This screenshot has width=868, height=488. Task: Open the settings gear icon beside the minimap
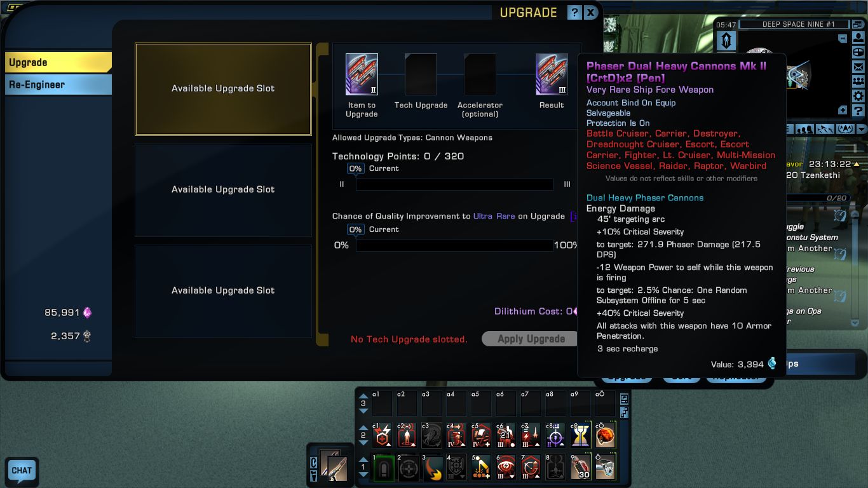pos(858,96)
